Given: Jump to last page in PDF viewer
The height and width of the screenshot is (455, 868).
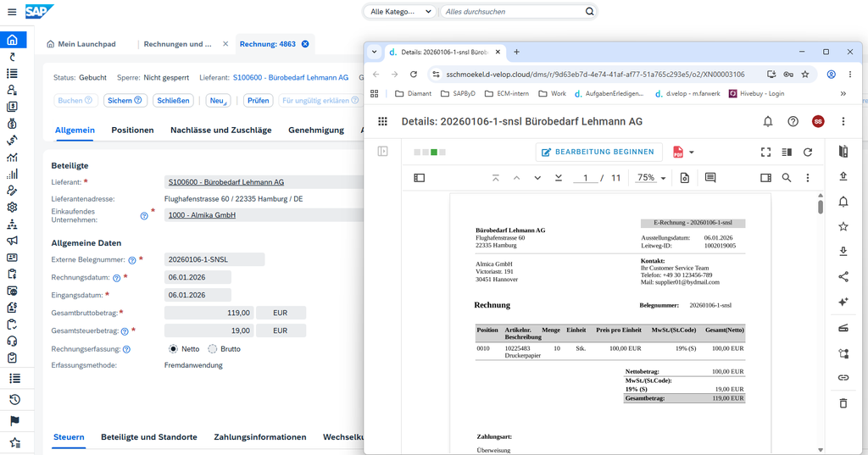Looking at the screenshot, I should tap(559, 178).
